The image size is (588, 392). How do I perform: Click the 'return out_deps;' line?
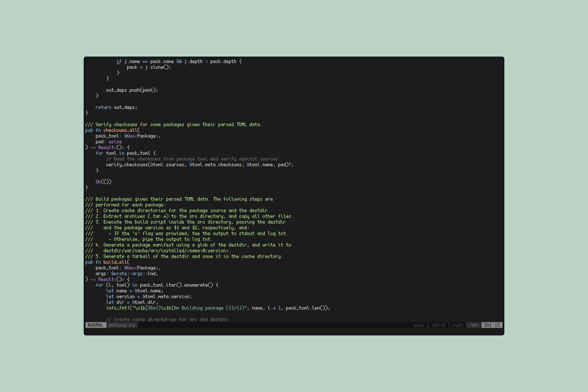[116, 107]
